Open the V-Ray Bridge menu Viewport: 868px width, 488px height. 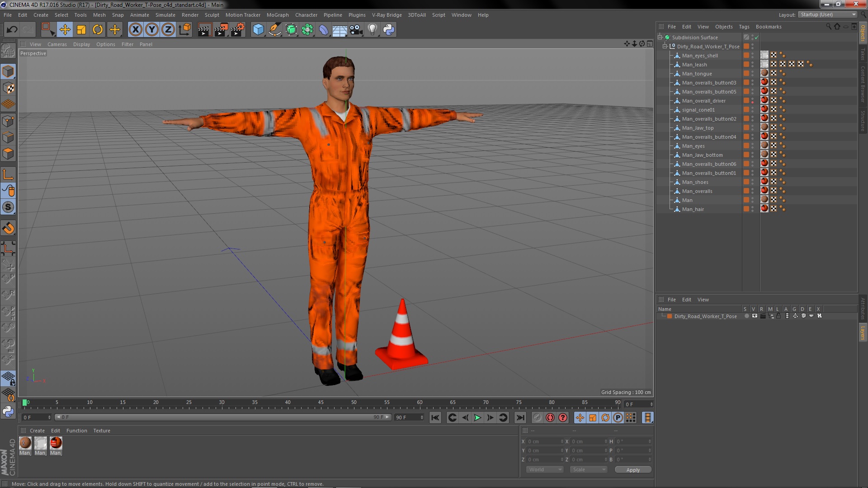point(387,15)
